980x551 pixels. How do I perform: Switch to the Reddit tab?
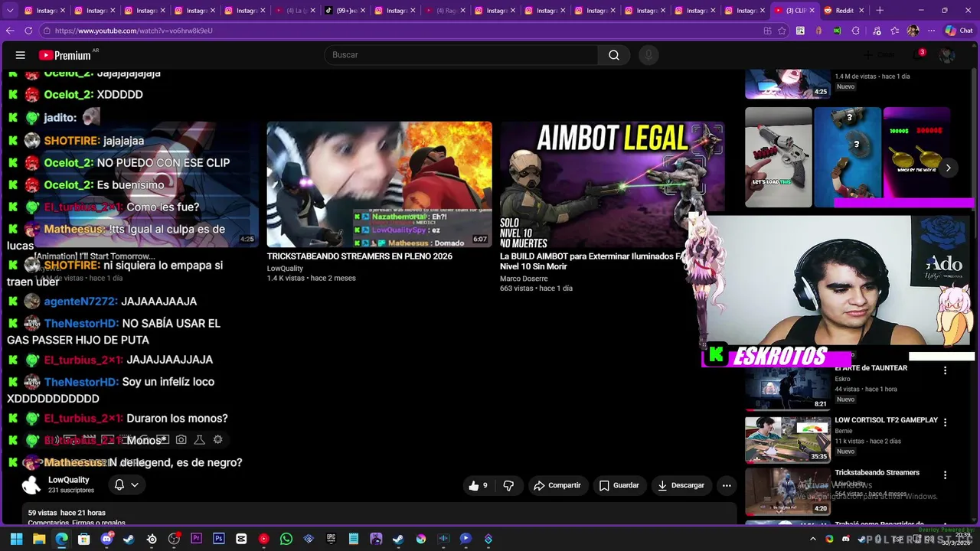(x=844, y=11)
